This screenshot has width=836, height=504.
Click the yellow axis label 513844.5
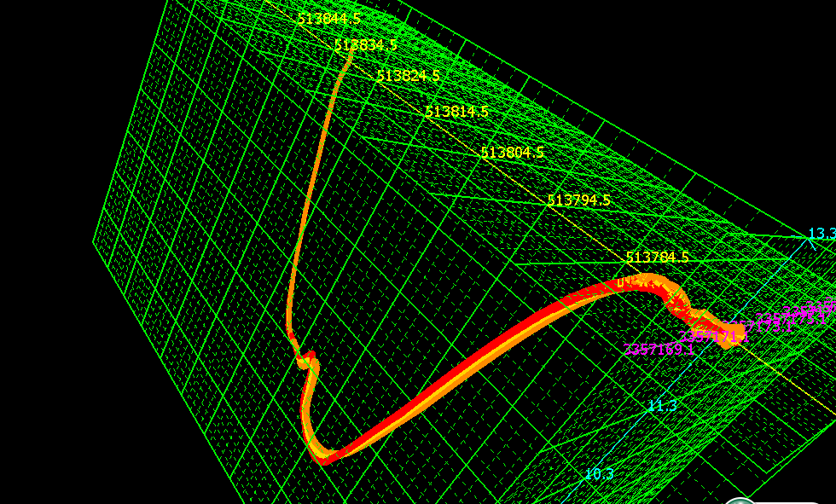click(328, 19)
